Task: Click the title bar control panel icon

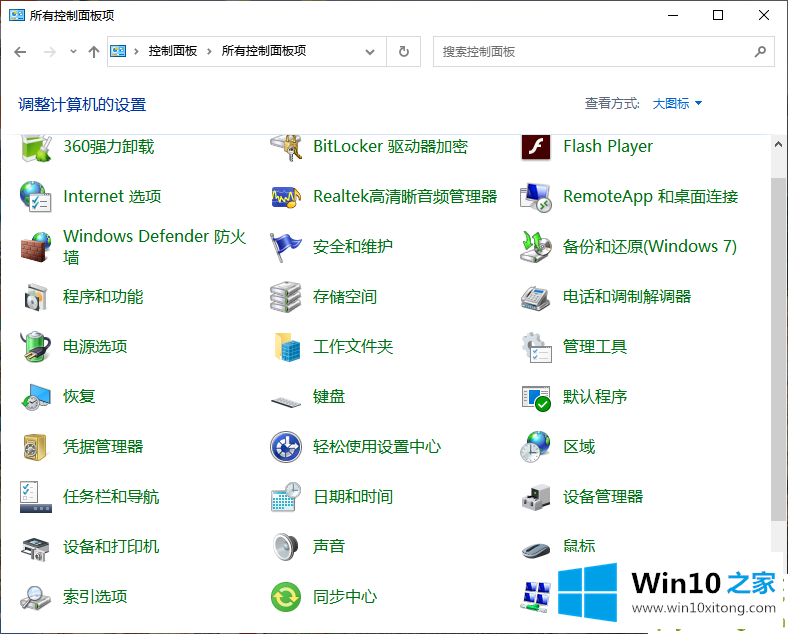Action: click(x=17, y=15)
